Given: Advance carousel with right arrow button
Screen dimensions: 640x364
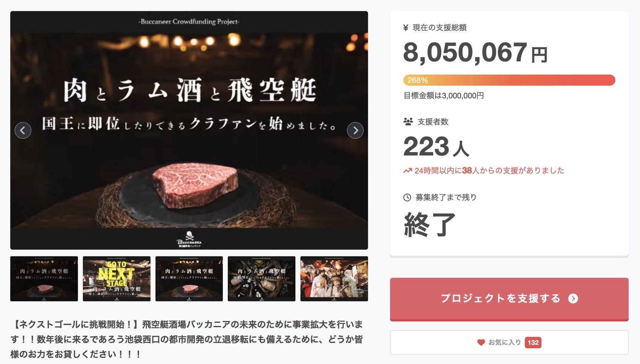Looking at the screenshot, I should pyautogui.click(x=355, y=131).
